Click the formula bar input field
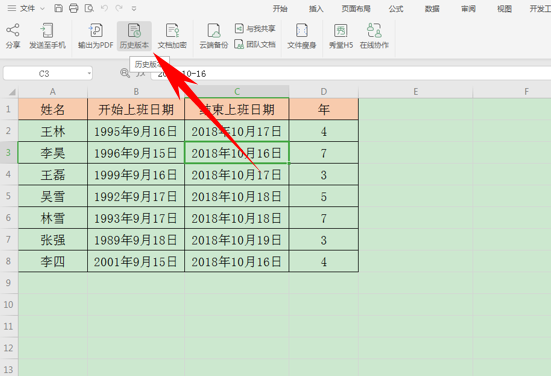Image resolution: width=551 pixels, height=376 pixels. tap(351, 73)
